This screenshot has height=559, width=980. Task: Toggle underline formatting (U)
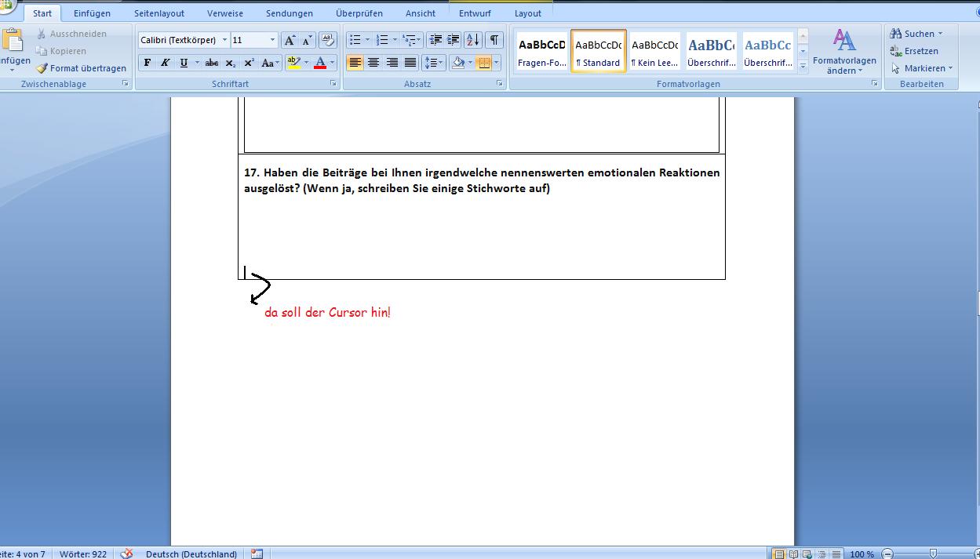click(x=184, y=63)
